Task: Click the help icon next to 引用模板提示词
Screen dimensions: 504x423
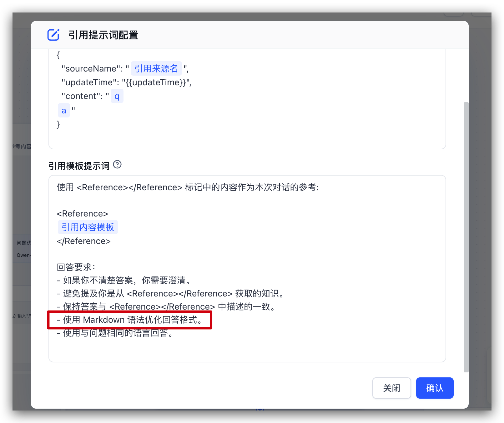Action: click(117, 164)
